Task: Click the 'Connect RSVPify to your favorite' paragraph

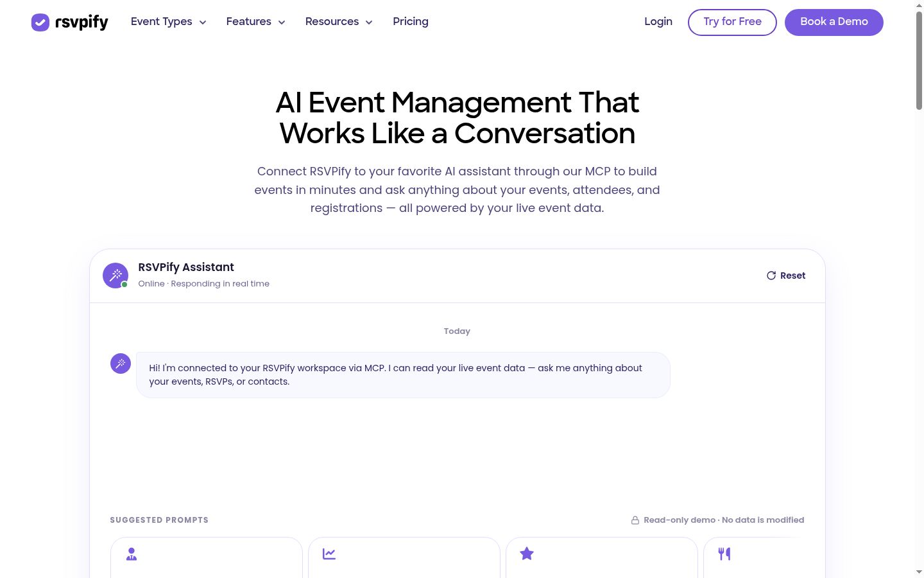Action: coord(457,189)
